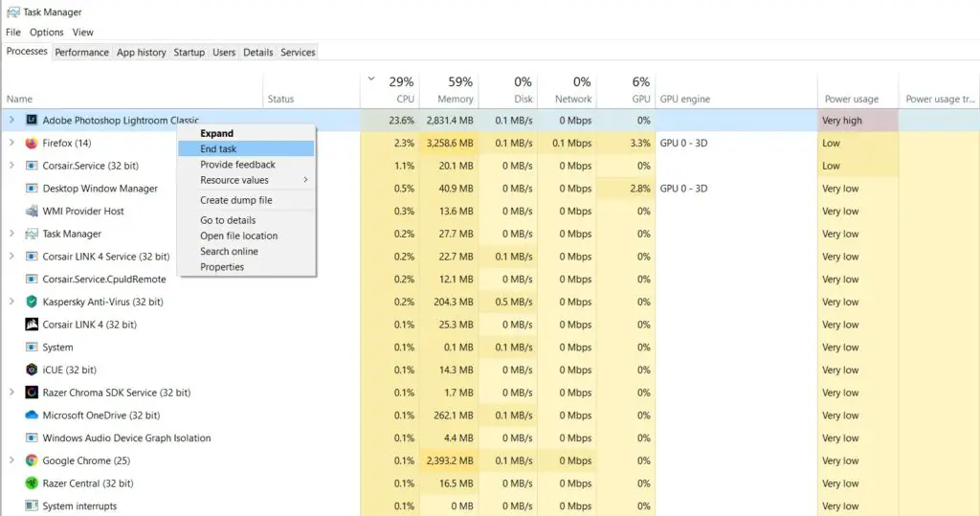Image resolution: width=980 pixels, height=516 pixels.
Task: Click Lightroom's 23.6% CPU value
Action: click(x=401, y=121)
